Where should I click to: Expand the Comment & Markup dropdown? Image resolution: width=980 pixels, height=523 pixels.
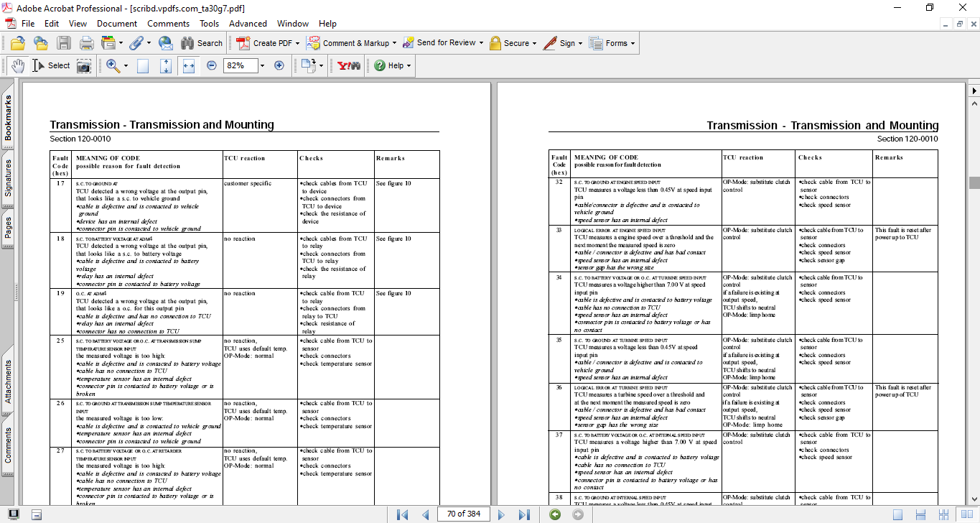[395, 43]
